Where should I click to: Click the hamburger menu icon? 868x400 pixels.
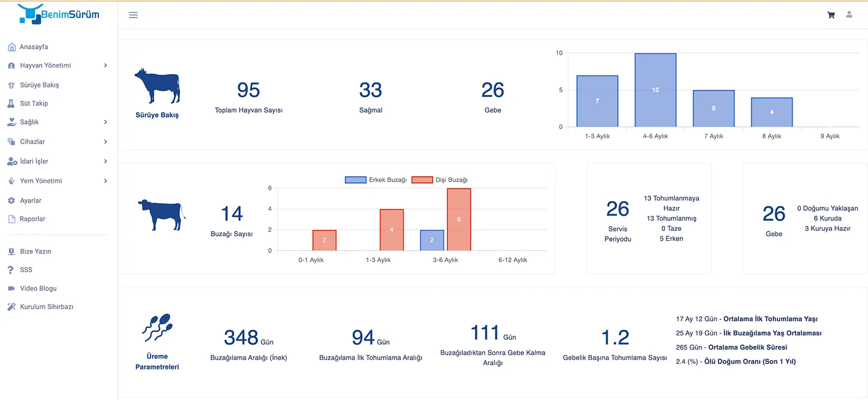[x=133, y=15]
